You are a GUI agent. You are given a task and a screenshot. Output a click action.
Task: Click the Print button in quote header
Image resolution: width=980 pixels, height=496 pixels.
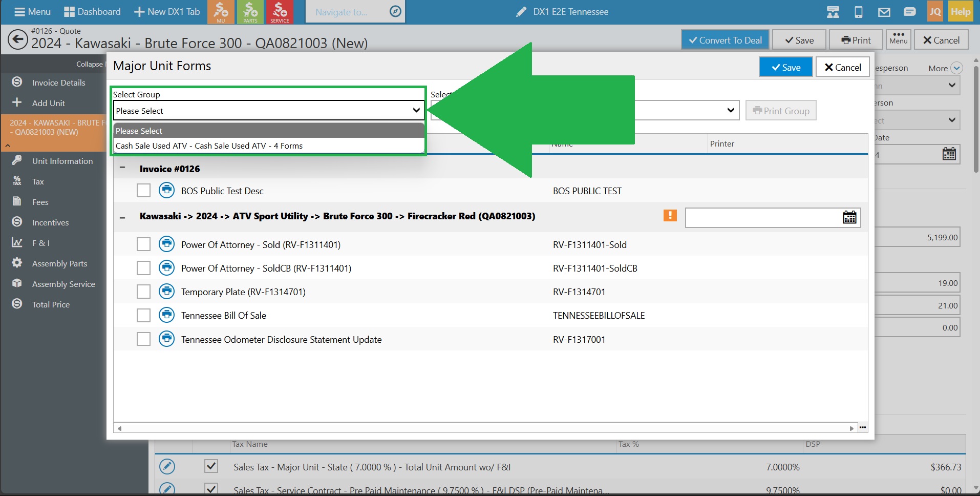[856, 40]
